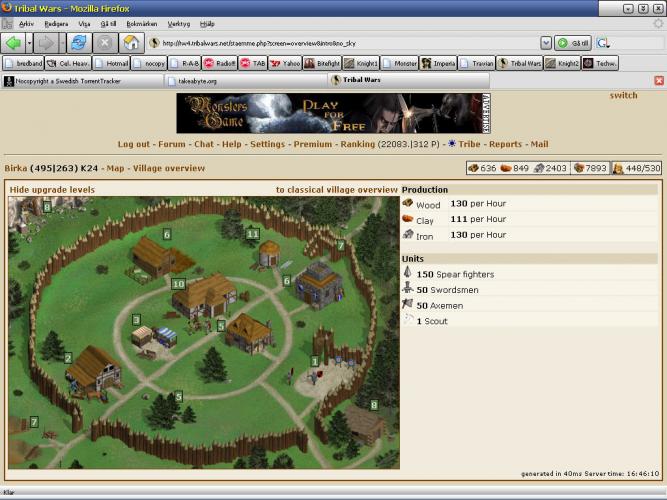Open the Ranking link
The width and height of the screenshot is (667, 500).
(x=357, y=144)
